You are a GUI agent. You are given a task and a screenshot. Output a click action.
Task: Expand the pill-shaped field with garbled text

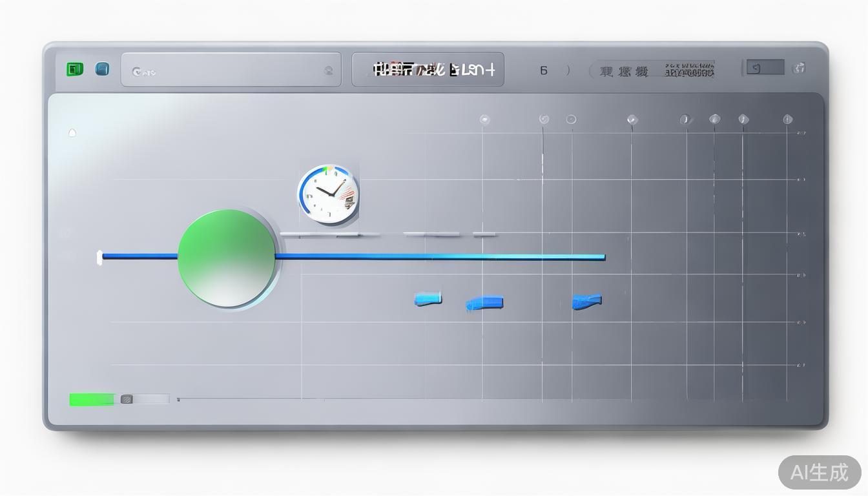pos(652,70)
